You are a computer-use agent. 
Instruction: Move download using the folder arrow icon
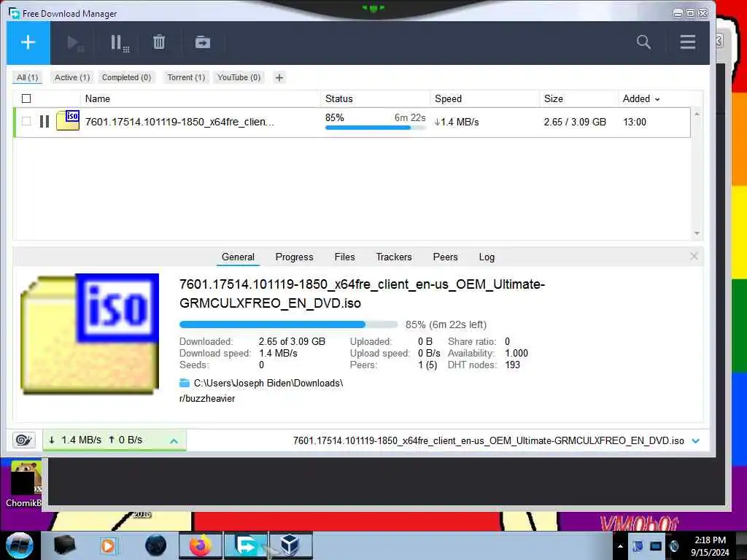point(203,42)
